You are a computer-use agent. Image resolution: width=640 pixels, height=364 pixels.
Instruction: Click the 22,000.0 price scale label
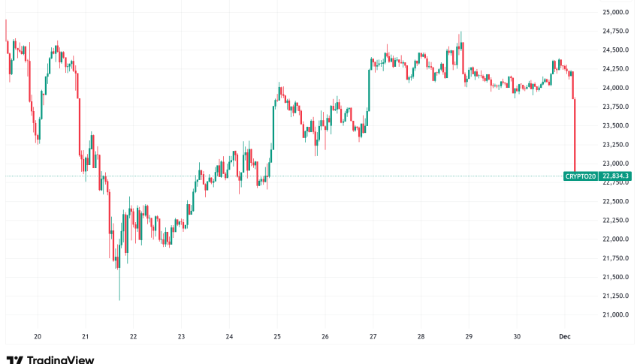pyautogui.click(x=615, y=239)
